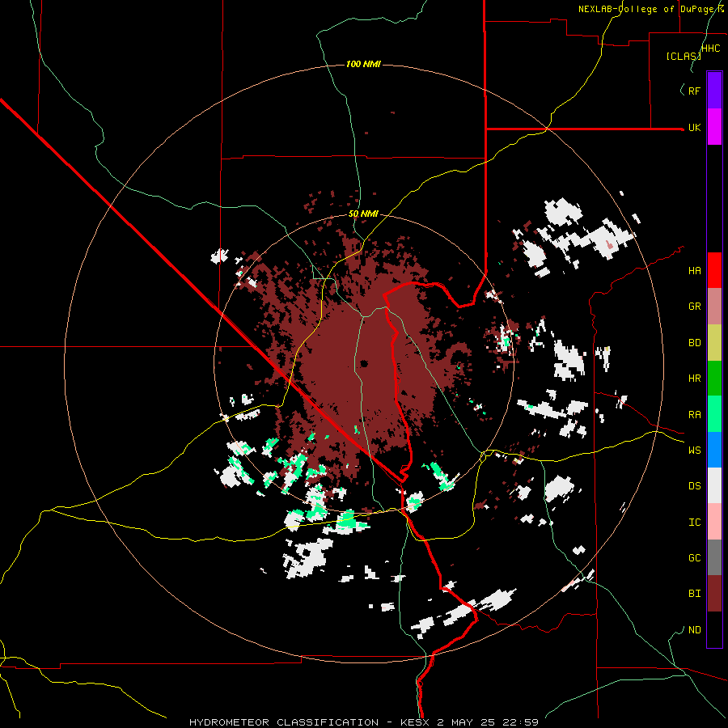728x728 pixels.
Task: Click the BI dark red legend swatch
Action: pos(714,594)
